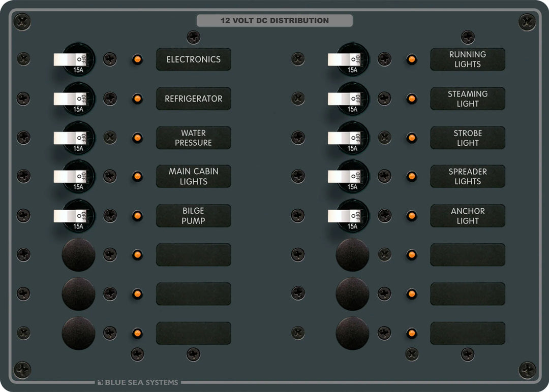Click the Blue Sea Systems logo
The height and width of the screenshot is (392, 549).
click(x=138, y=382)
